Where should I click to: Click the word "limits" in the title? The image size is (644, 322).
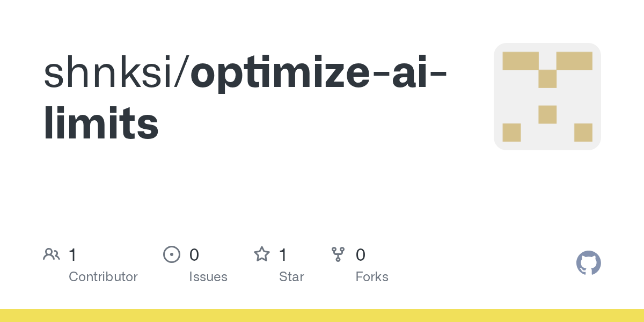click(x=101, y=123)
